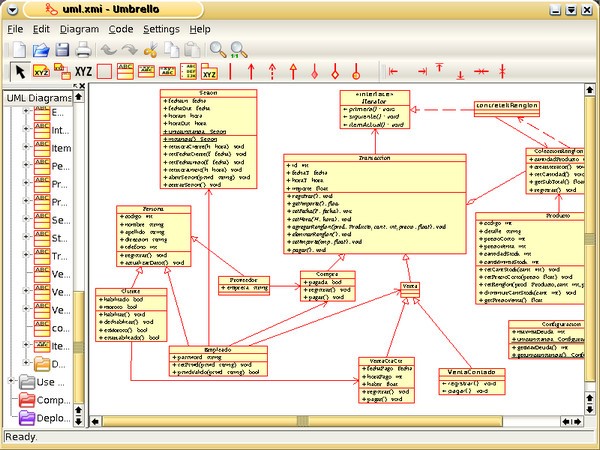This screenshot has height=450, width=600.
Task: Select the empty Box tool
Action: 104,72
